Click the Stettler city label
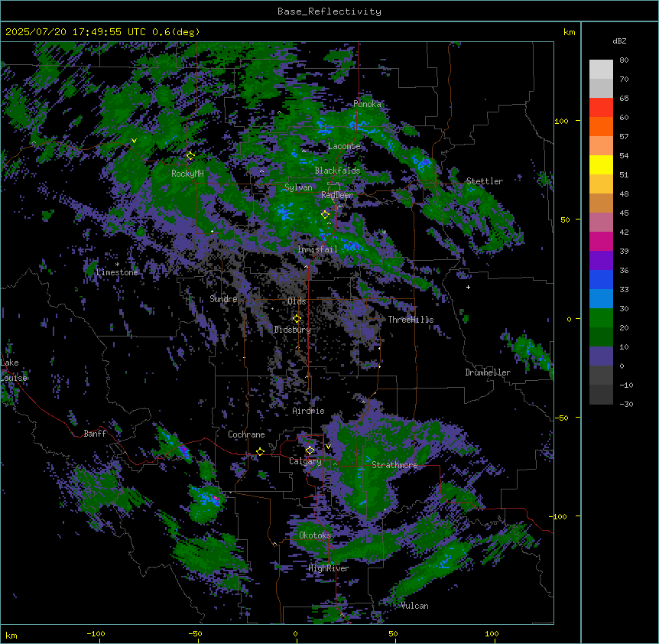This screenshot has width=659, height=644. [485, 181]
